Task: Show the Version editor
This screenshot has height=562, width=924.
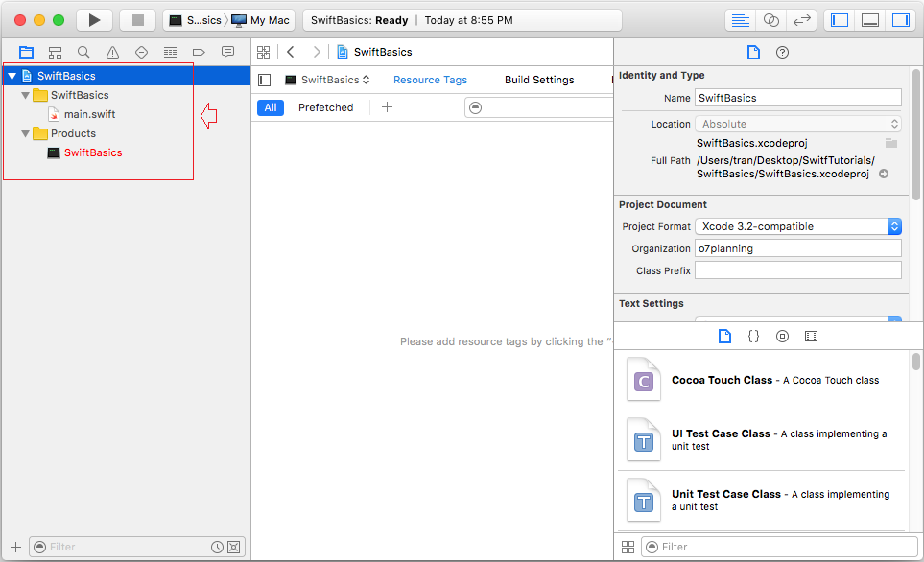Action: coord(801,20)
